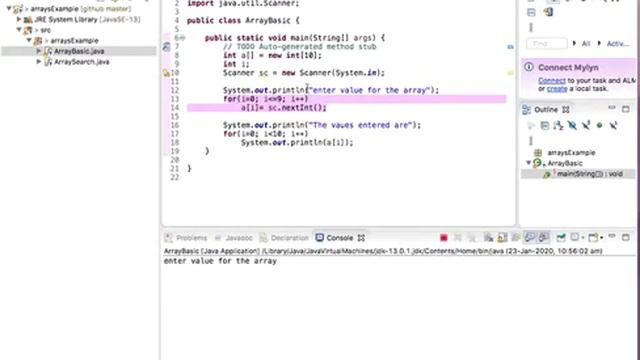640x360 pixels.
Task: Collapse arraysExample package in Package Explorer
Action: 29,40
